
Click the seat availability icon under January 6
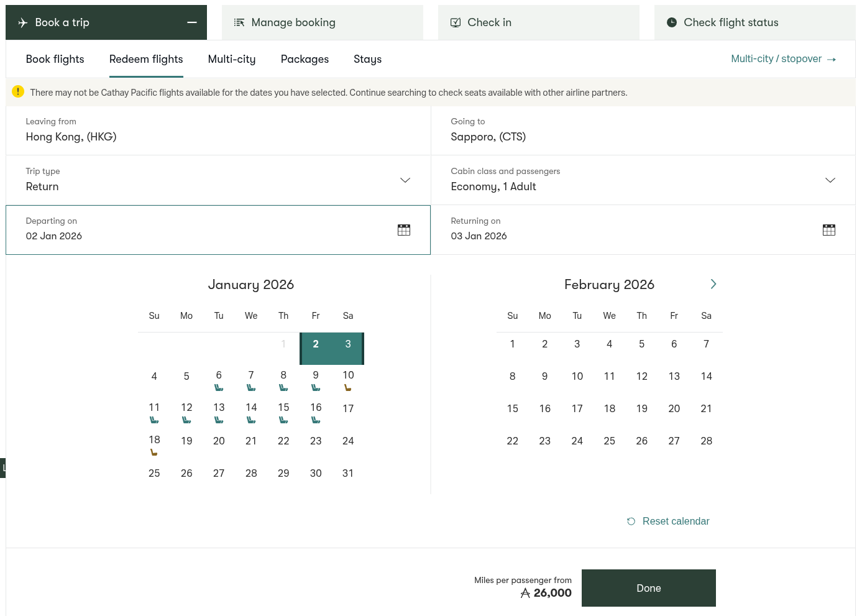tap(219, 387)
